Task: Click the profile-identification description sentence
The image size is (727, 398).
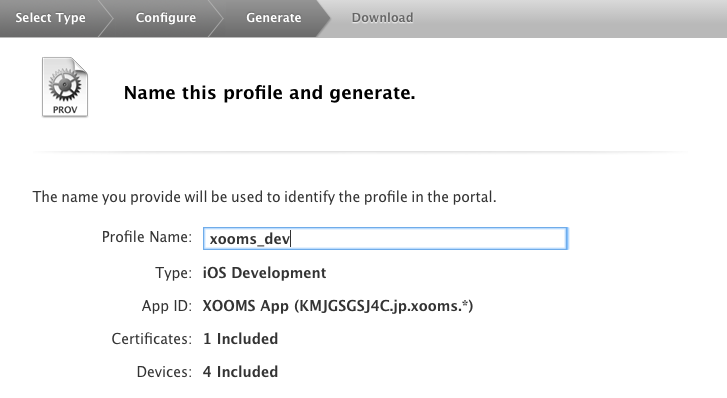Action: pyautogui.click(x=264, y=197)
